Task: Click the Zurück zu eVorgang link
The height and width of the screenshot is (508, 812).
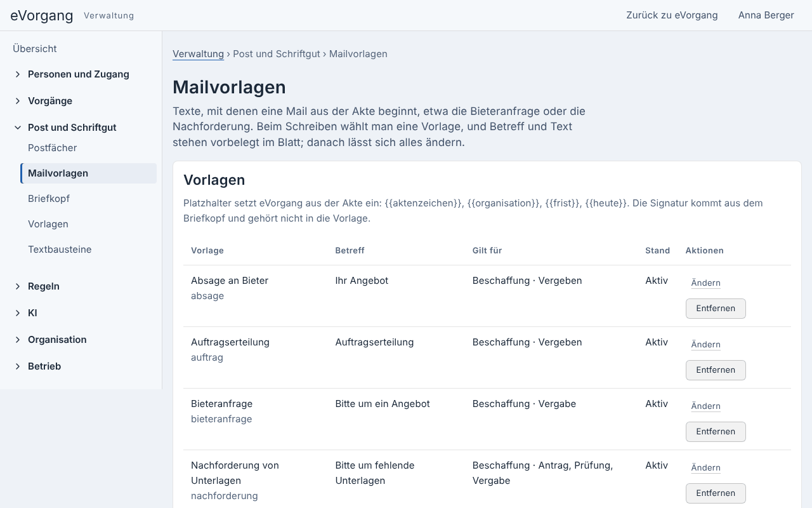Action: pyautogui.click(x=672, y=15)
